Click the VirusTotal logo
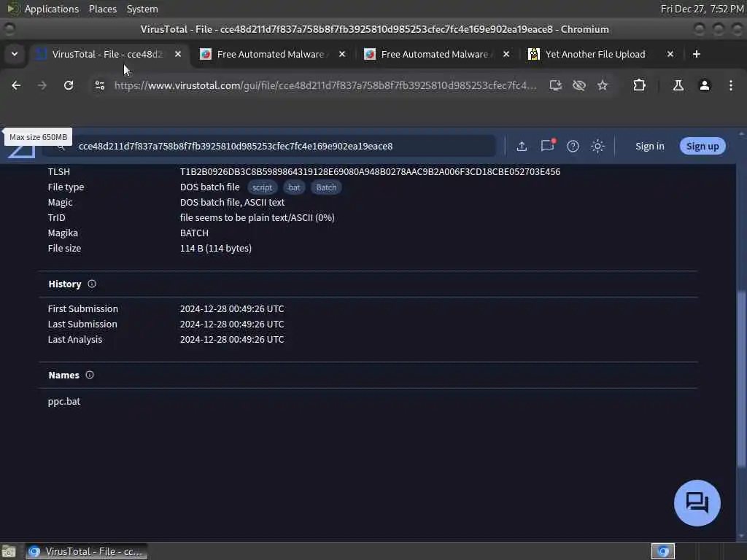747x560 pixels. click(21, 152)
